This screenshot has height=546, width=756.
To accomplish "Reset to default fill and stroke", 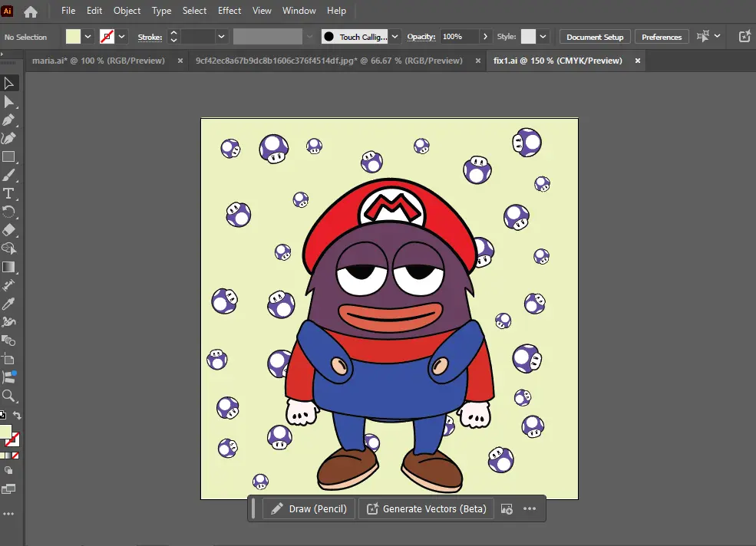I will pyautogui.click(x=3, y=415).
